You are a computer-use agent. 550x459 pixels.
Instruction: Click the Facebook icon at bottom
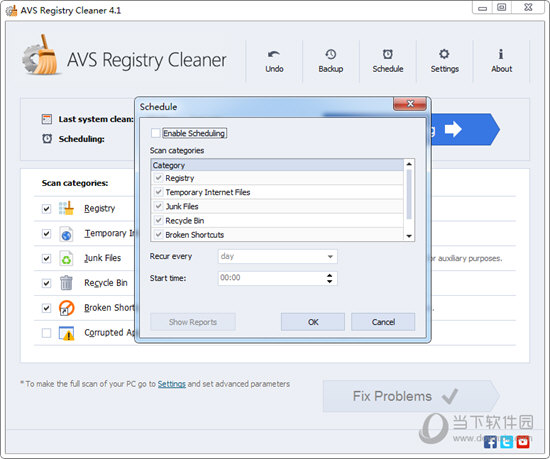(490, 442)
